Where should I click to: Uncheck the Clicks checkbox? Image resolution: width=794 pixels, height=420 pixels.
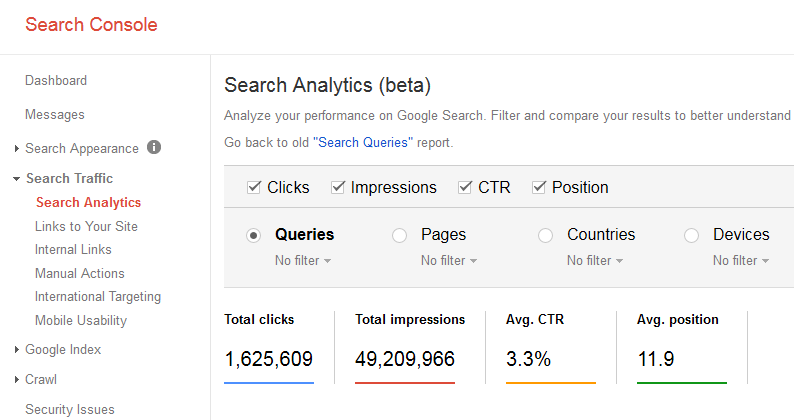254,187
